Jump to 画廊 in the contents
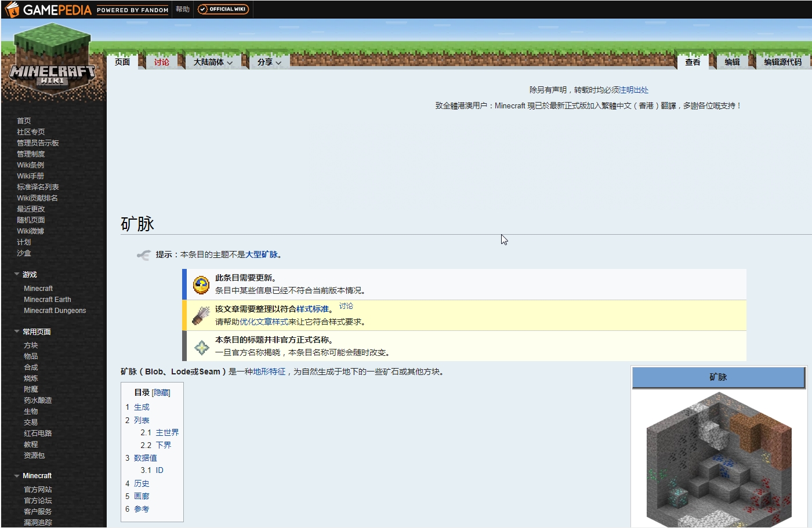 (142, 496)
